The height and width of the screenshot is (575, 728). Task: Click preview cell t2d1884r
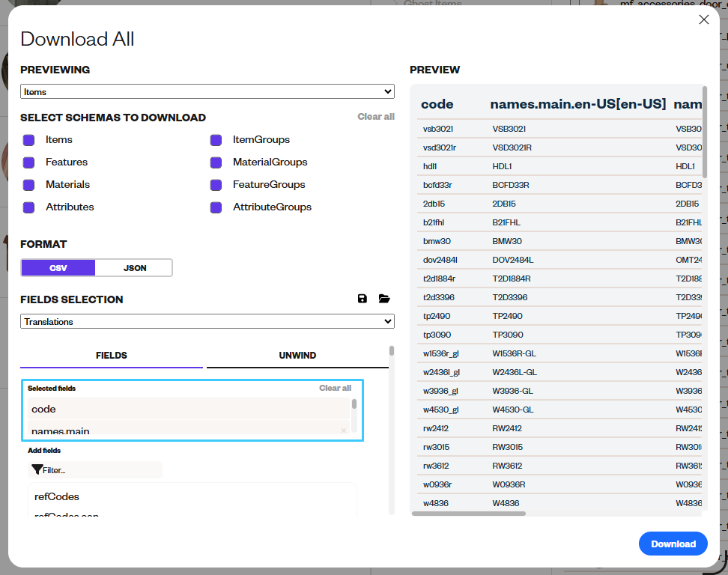439,279
